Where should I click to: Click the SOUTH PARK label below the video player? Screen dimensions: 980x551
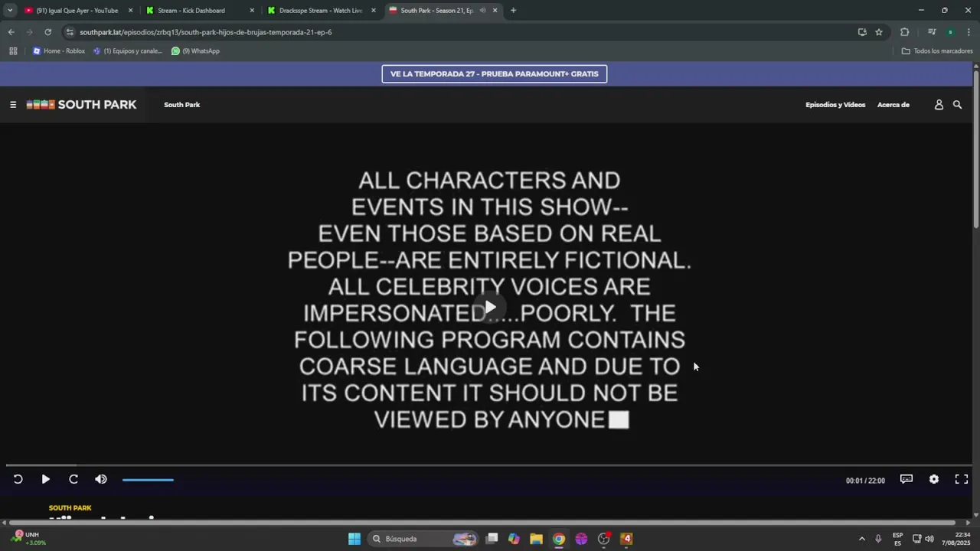click(70, 508)
